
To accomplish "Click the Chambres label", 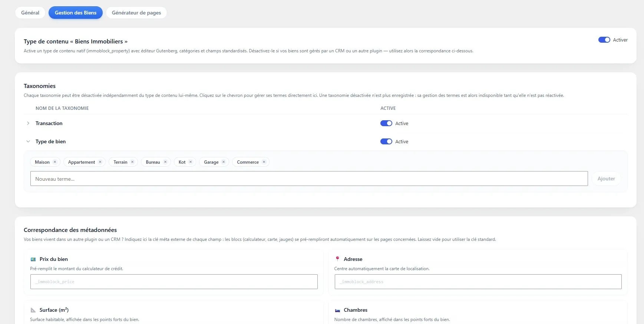I will (x=356, y=310).
